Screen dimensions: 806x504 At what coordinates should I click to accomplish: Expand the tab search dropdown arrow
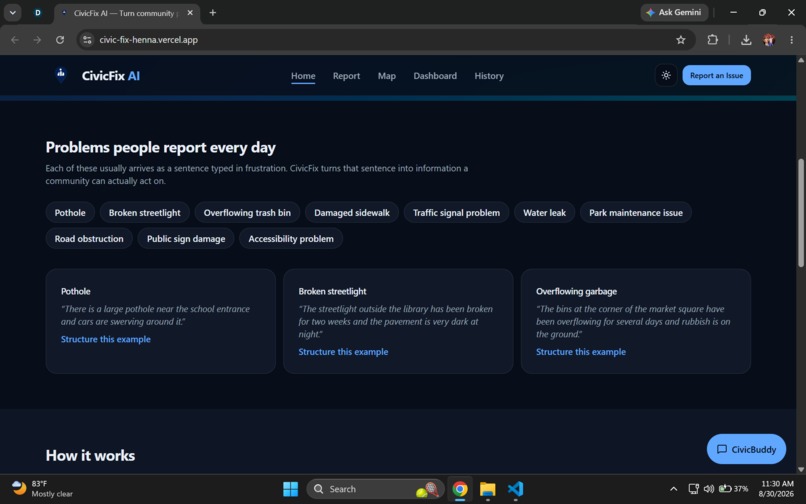coord(12,13)
